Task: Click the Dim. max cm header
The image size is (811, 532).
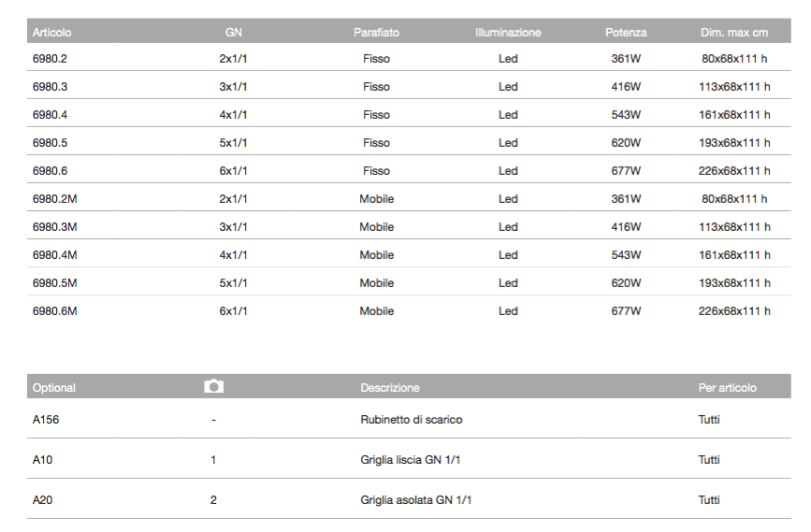Action: (x=734, y=32)
